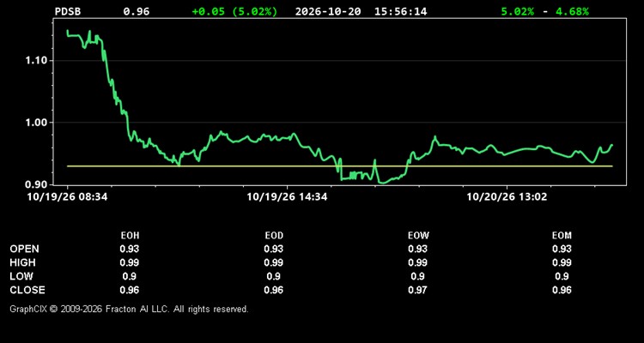The width and height of the screenshot is (644, 343).
Task: Click the EOW column header
Action: click(417, 236)
